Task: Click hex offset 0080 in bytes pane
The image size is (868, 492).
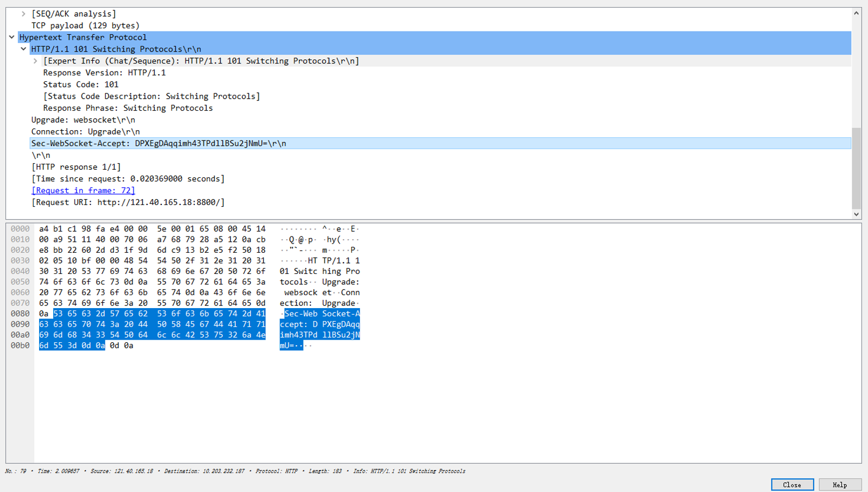Action: [20, 314]
